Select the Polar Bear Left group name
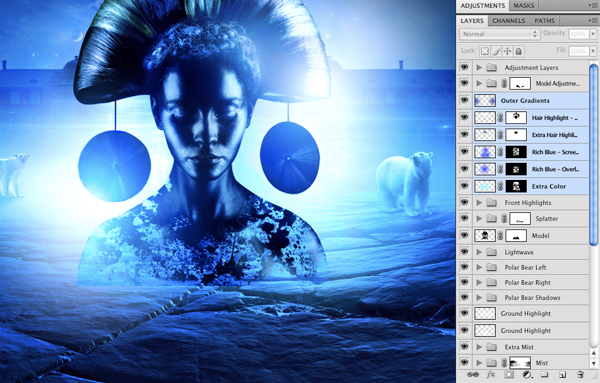Screen dimensions: 600x383 coord(525,267)
